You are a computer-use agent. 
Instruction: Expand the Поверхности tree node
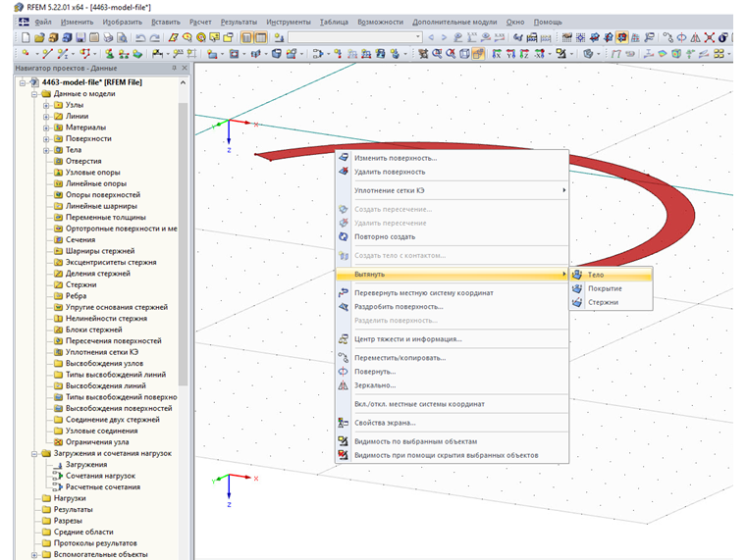46,139
